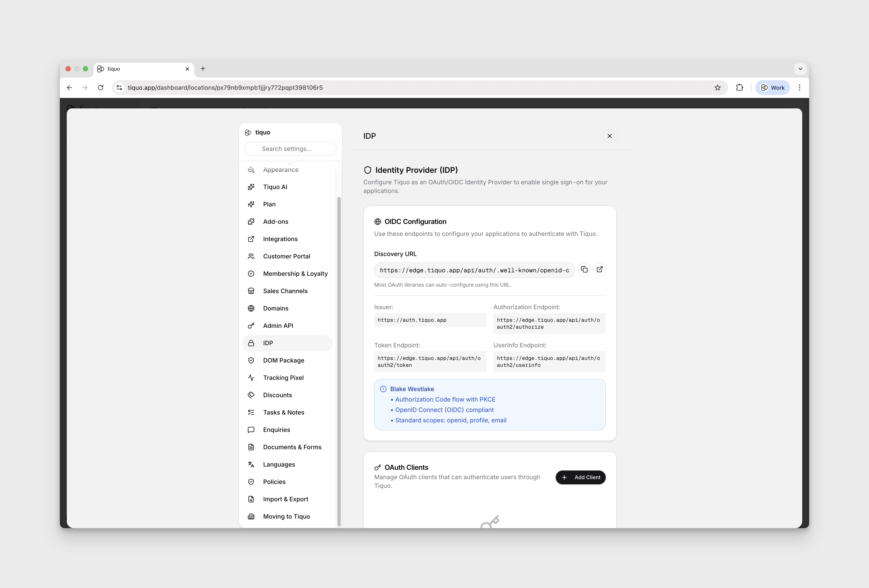Click "Authorization Code flow with PKCE" text
Viewport: 869px width, 588px height.
[445, 400]
